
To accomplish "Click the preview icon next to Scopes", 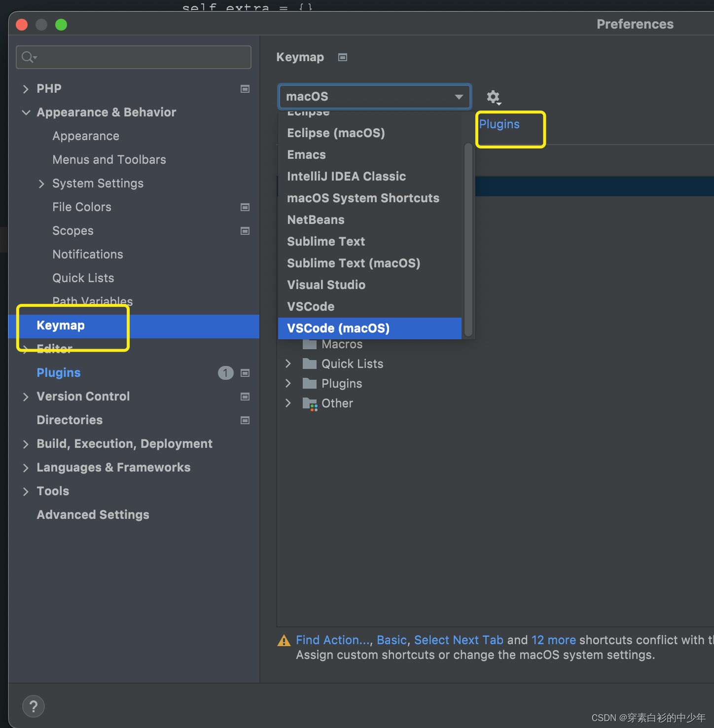I will click(245, 231).
